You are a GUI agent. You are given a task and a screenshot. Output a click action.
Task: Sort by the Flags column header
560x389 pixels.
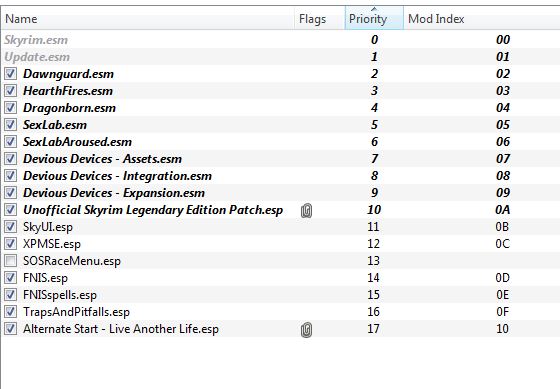pos(320,19)
